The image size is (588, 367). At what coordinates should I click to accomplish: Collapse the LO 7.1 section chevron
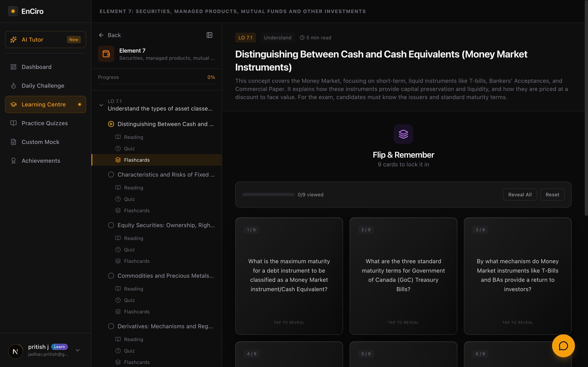click(x=101, y=105)
